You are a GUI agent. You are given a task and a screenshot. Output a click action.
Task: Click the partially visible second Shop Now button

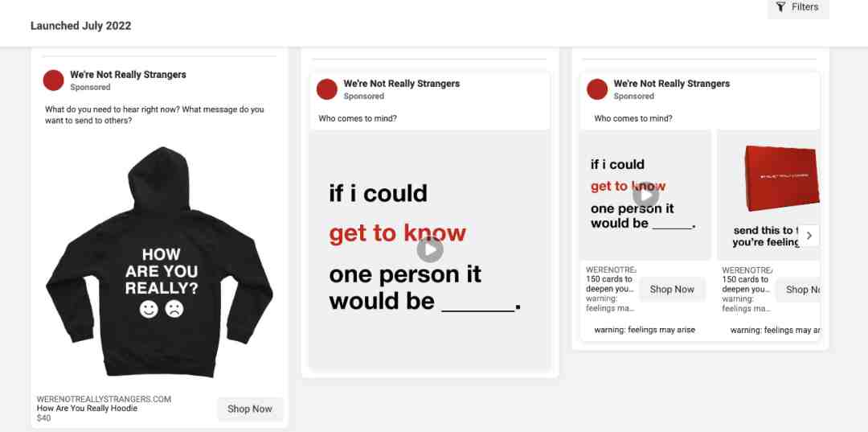[798, 289]
